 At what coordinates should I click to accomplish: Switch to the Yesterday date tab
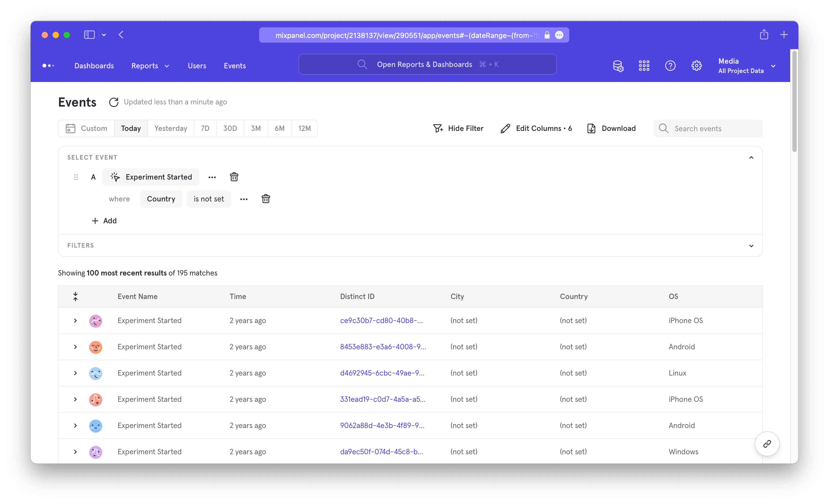coord(171,128)
